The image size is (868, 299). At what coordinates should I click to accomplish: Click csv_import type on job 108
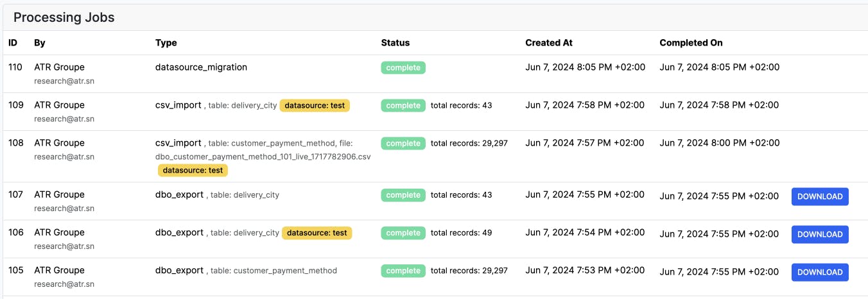coord(178,143)
